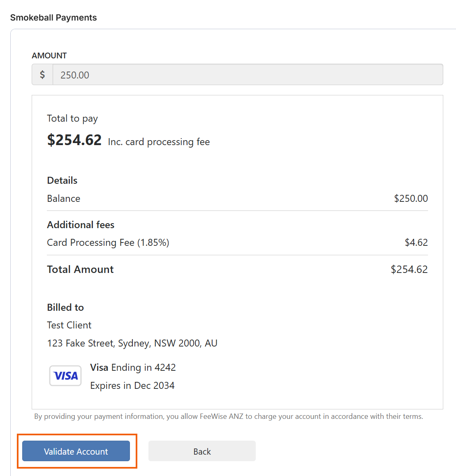Select the Smokeball Payments heading
This screenshot has height=476, width=456.
coord(53,18)
